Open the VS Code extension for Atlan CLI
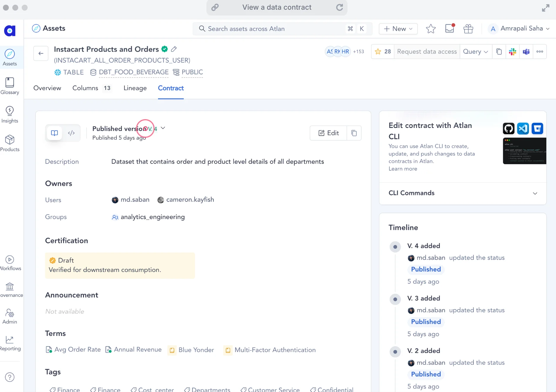Image resolution: width=556 pixels, height=392 pixels. tap(523, 128)
